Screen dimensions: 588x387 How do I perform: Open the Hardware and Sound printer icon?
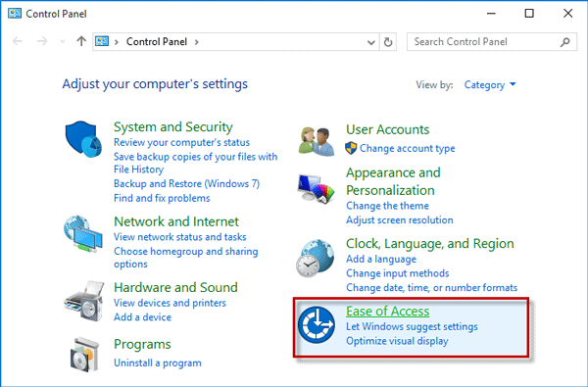pos(84,301)
